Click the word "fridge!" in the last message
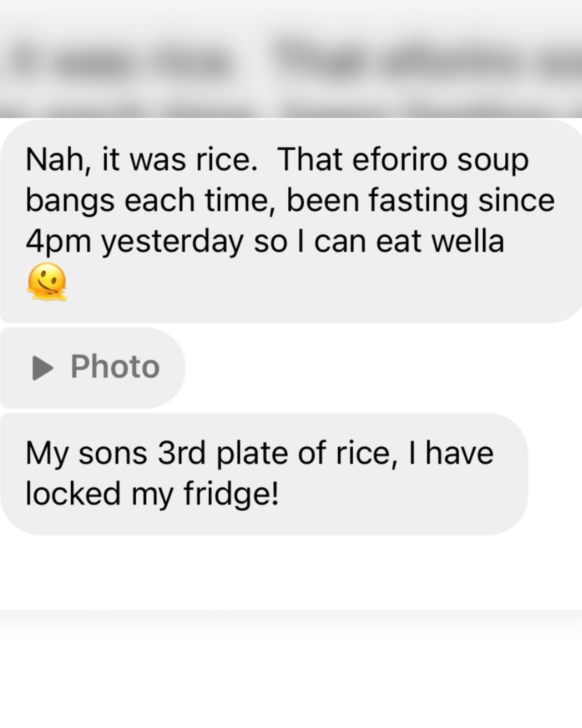582x728 pixels. pos(231,494)
